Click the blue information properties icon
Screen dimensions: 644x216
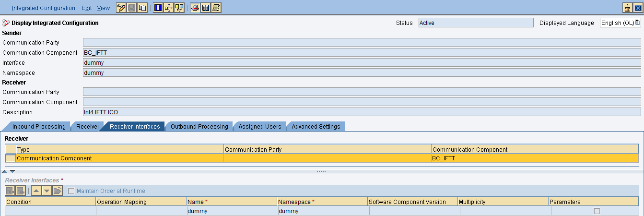pos(158,8)
